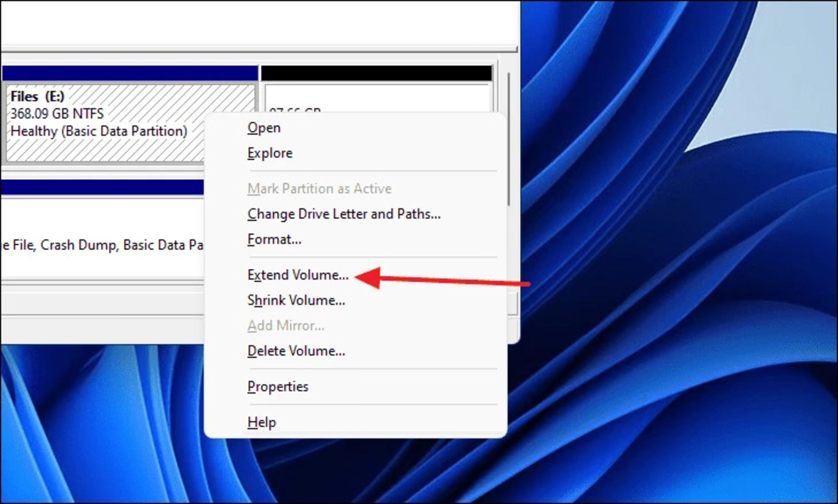Select Explore in the context menu
This screenshot has height=504, width=838.
(x=270, y=154)
